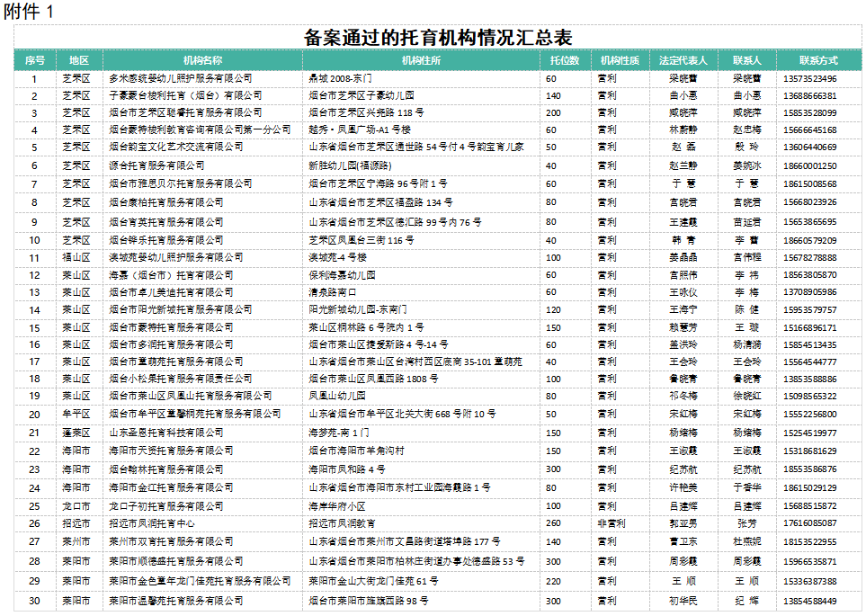This screenshot has width=866, height=616.
Task: Select the '机构名称' column header
Action: click(202, 60)
